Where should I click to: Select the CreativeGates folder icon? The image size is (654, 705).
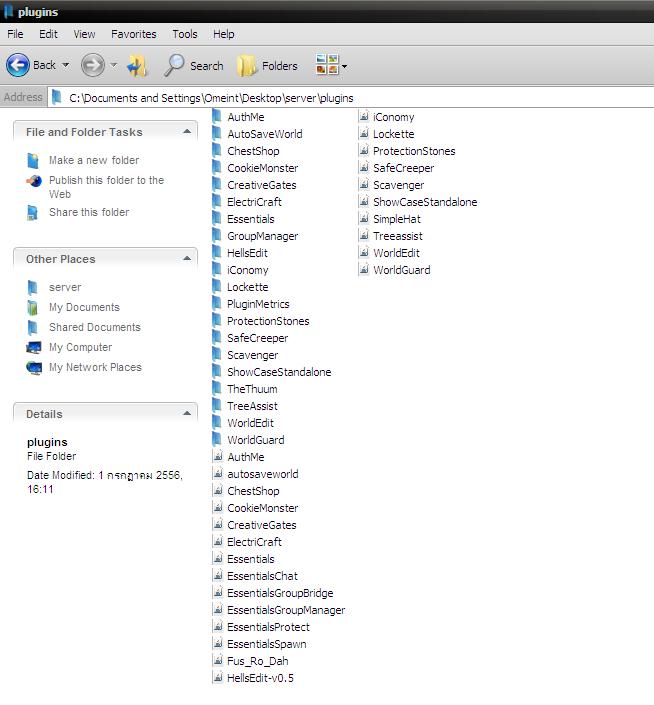[x=217, y=185]
